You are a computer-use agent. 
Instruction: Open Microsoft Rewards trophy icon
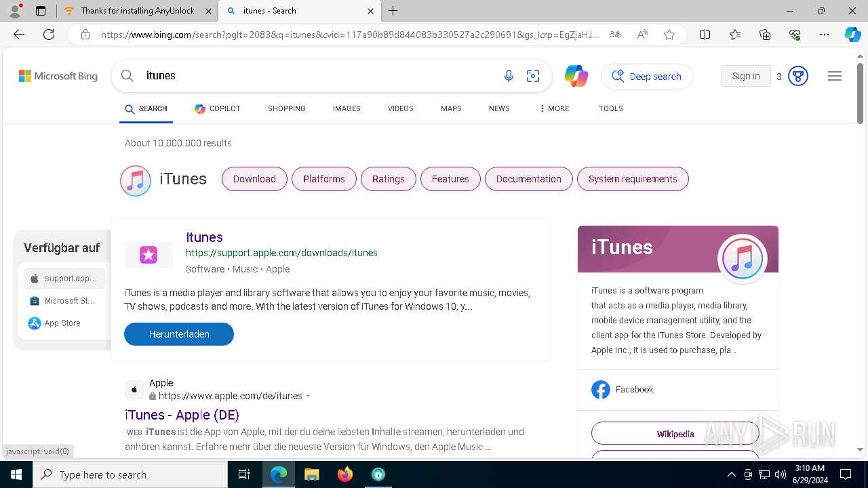click(798, 76)
